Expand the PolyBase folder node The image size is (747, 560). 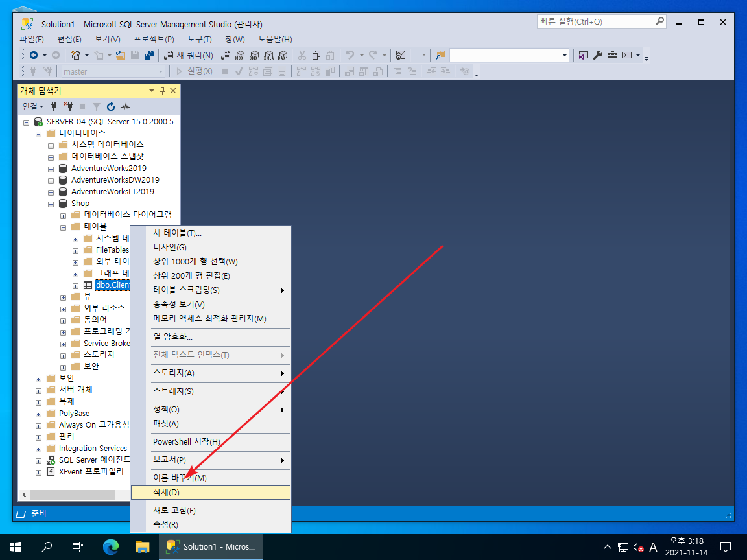click(39, 414)
